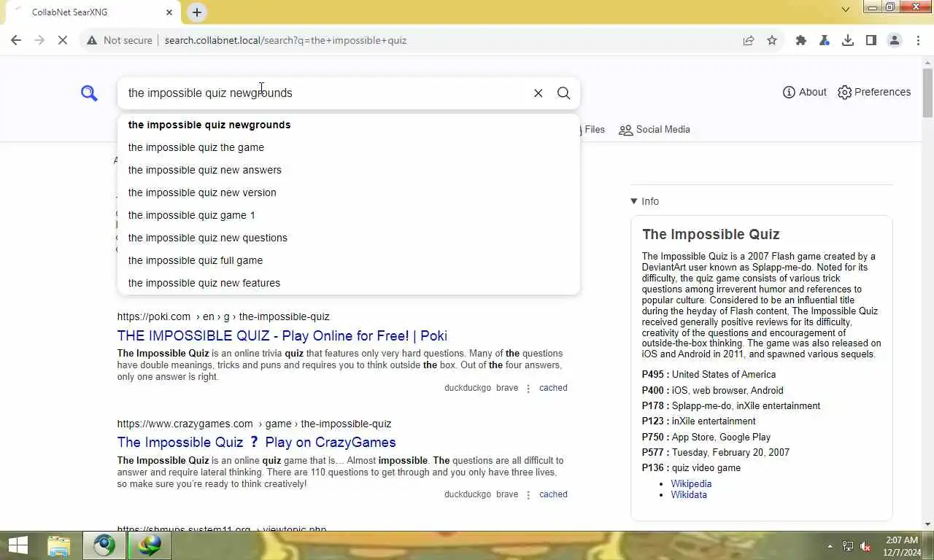Open options dots for CrazyGames result
Viewport: 934px width, 560px height.
click(528, 494)
